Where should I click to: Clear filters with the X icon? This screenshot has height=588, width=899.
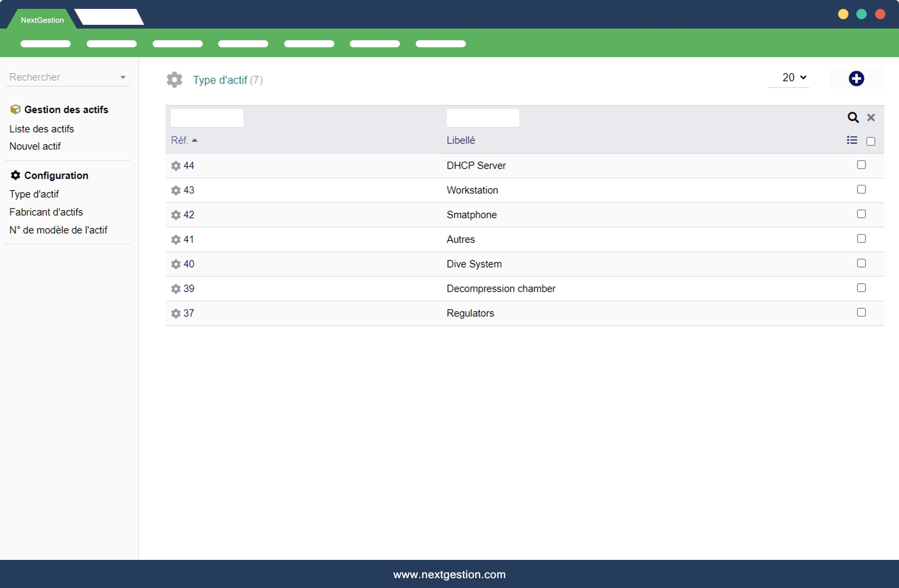871,118
